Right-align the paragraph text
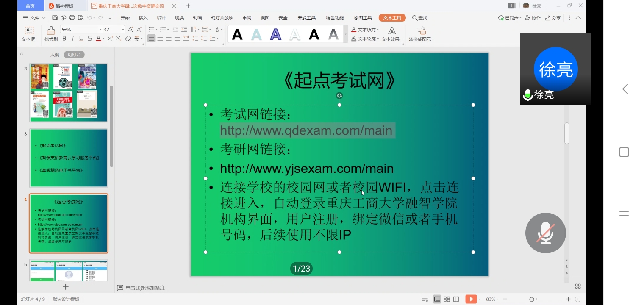This screenshot has width=644, height=305. click(x=169, y=39)
